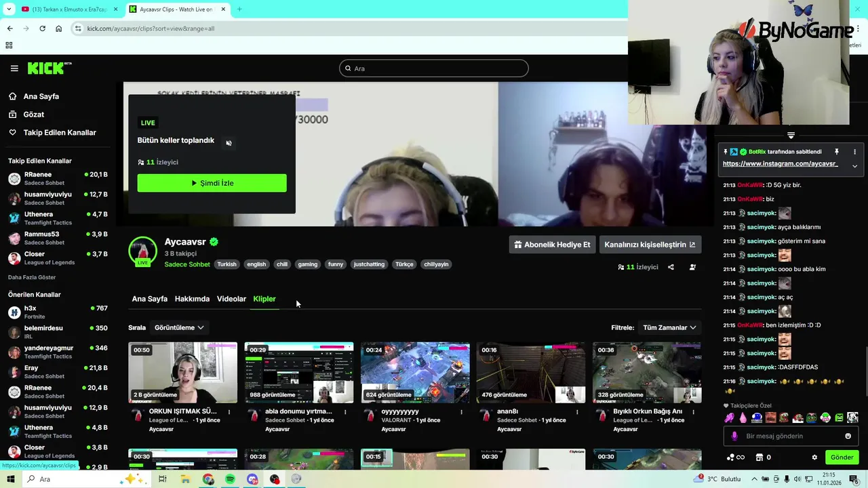Open pinned message three-dot menu

point(854,152)
